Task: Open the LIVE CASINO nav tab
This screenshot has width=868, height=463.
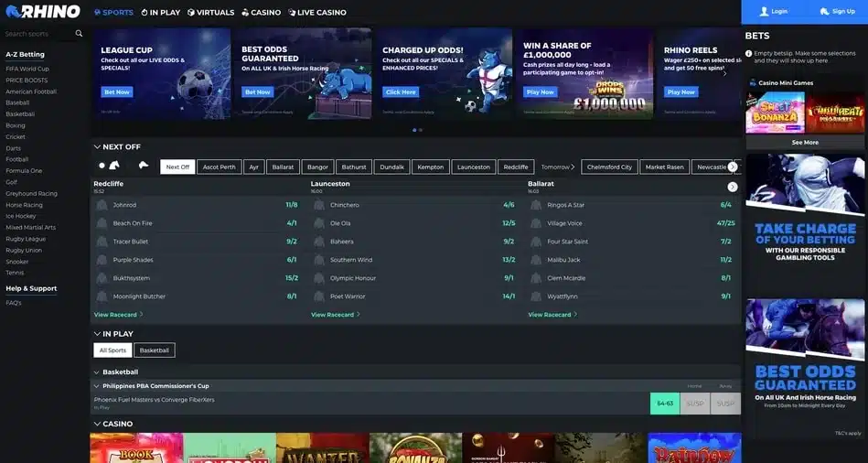Action: click(317, 12)
